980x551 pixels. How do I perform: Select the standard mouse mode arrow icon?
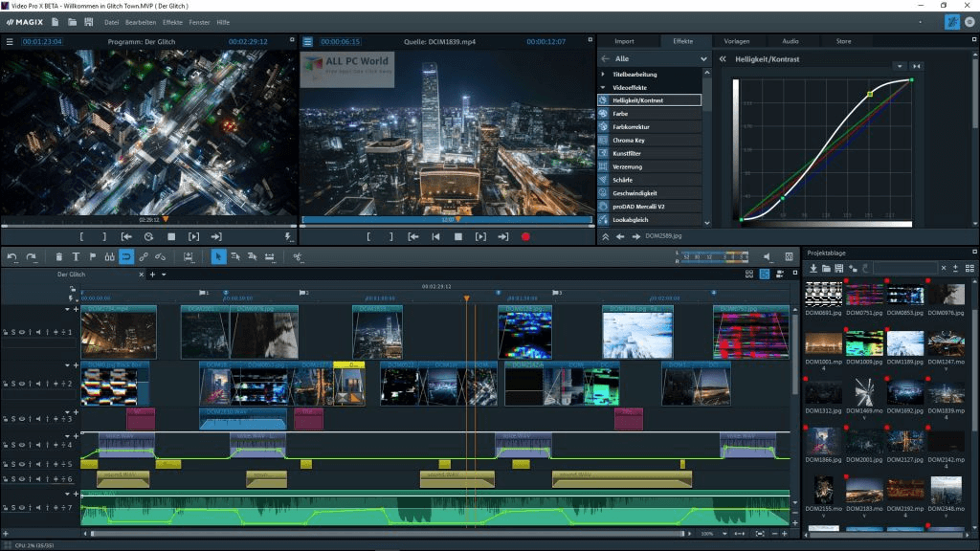tap(218, 257)
